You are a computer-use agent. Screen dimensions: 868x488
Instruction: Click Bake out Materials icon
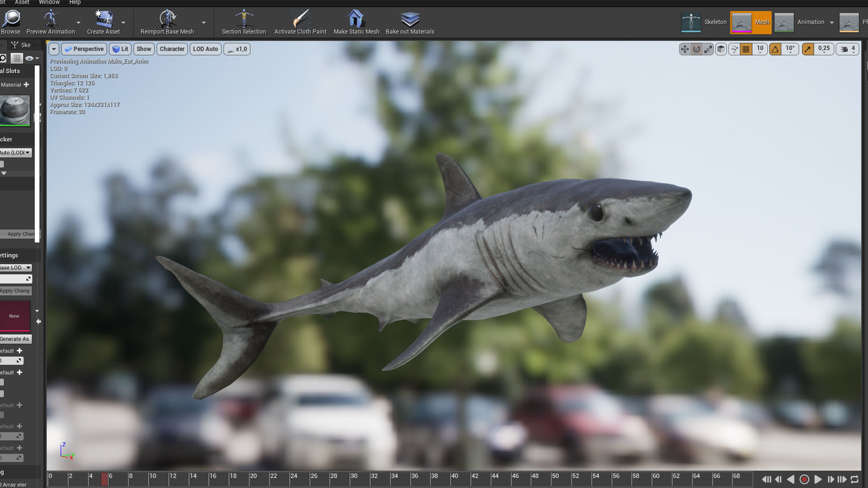click(x=410, y=19)
